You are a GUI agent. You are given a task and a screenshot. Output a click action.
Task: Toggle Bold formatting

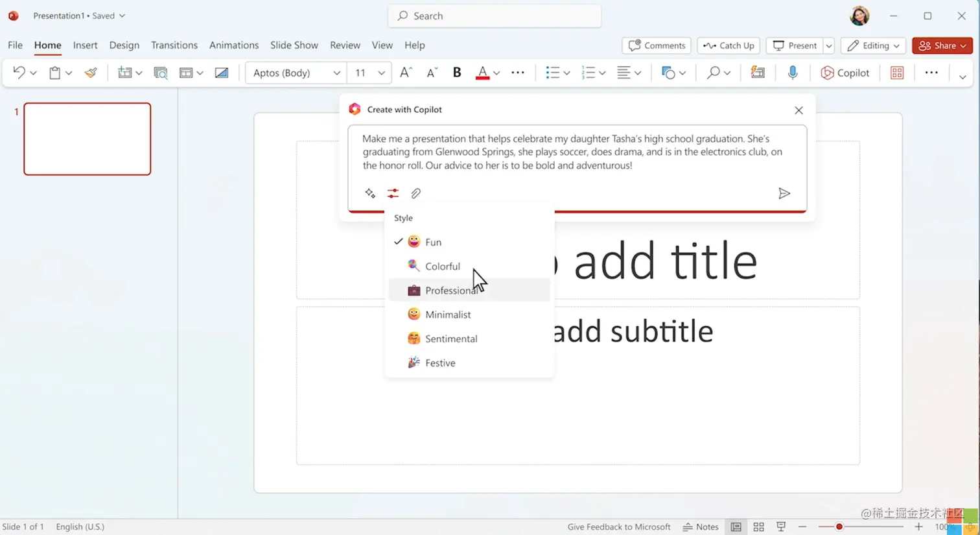tap(457, 73)
